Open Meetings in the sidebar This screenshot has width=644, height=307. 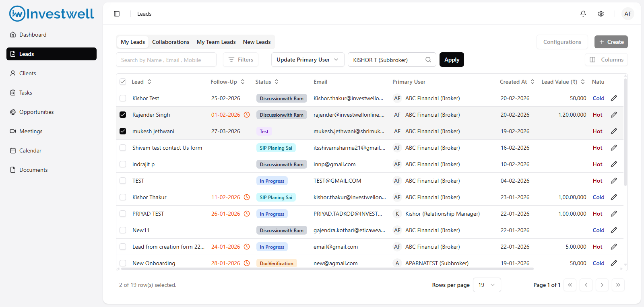pyautogui.click(x=52, y=131)
